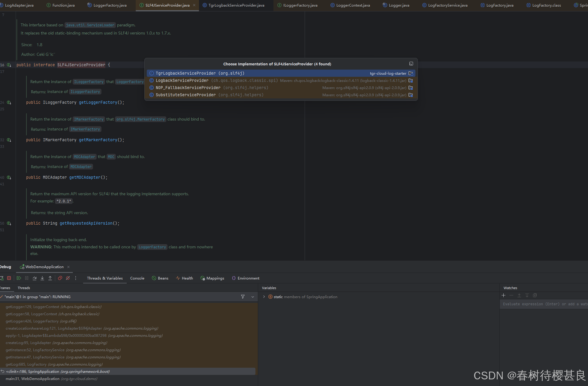Toggle mute breakpoints
Viewport: 588px width, 386px height.
coord(68,278)
